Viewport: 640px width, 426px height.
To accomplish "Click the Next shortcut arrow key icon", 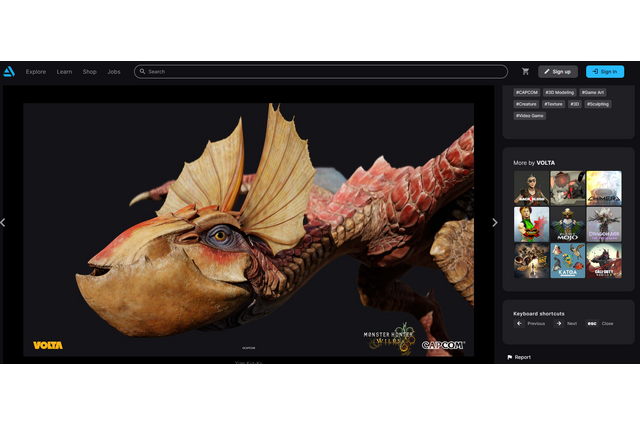I will click(558, 324).
